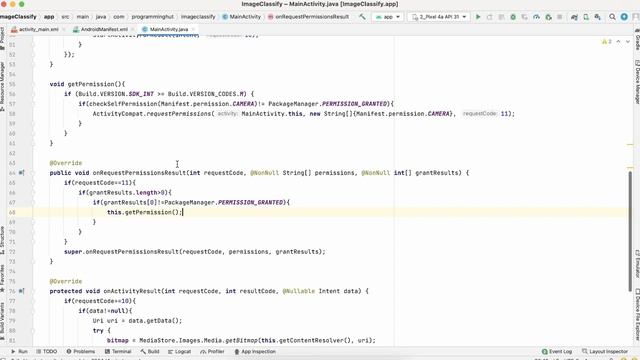Click the editor vertical scrollbar thumb

coord(630,231)
